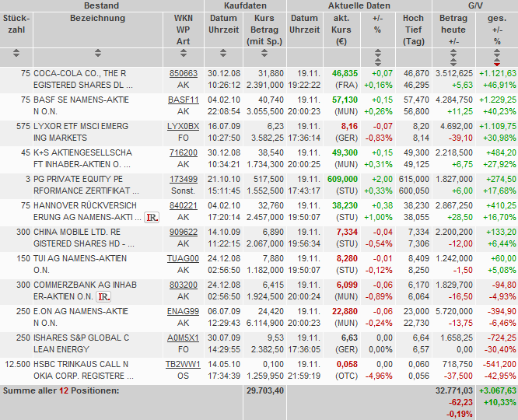Sort by WKN WP Art column arrows
The image size is (518, 420).
click(184, 53)
